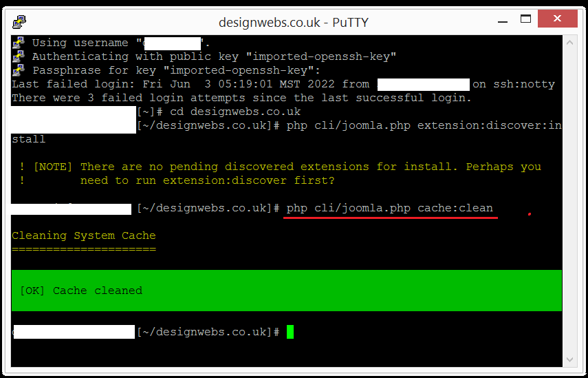Click the last prompt "[~/designwebs.co.uk]#" beside the cursor
This screenshot has height=378, width=588.
click(x=208, y=332)
